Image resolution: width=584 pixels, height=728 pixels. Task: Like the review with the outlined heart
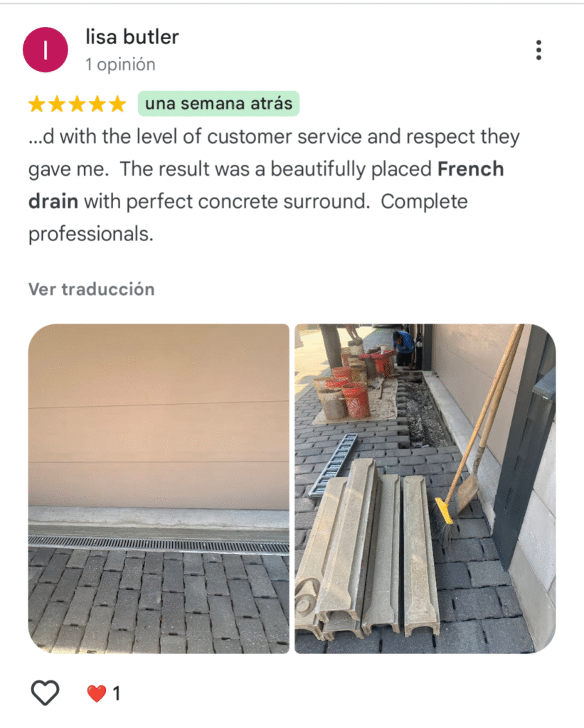point(45,692)
